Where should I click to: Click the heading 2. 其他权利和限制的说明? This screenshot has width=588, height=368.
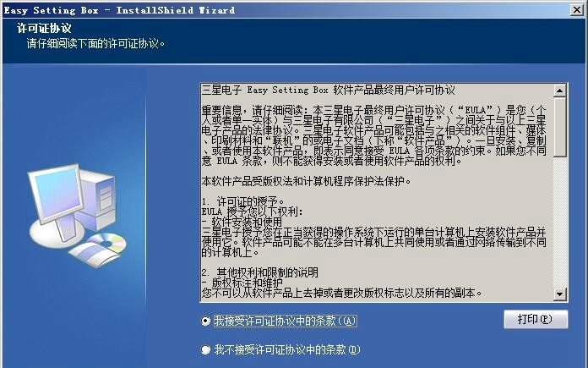[260, 272]
